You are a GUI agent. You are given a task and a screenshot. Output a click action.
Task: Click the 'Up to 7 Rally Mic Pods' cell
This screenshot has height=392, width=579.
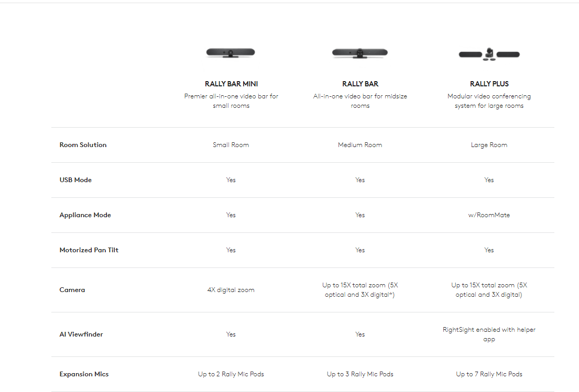coord(489,374)
